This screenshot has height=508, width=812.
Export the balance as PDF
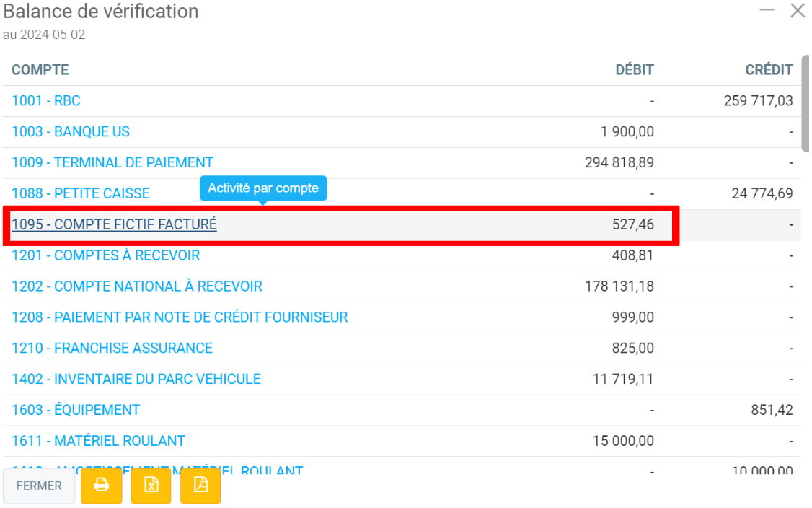coord(200,486)
